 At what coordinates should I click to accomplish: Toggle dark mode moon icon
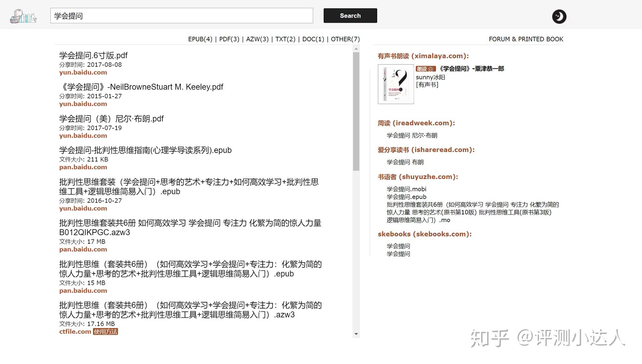click(559, 16)
